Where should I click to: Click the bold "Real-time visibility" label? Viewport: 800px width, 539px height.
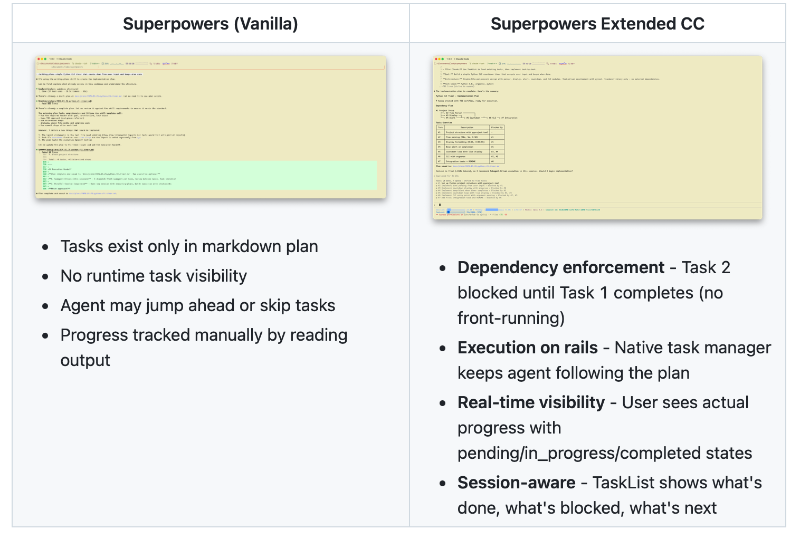(x=531, y=402)
